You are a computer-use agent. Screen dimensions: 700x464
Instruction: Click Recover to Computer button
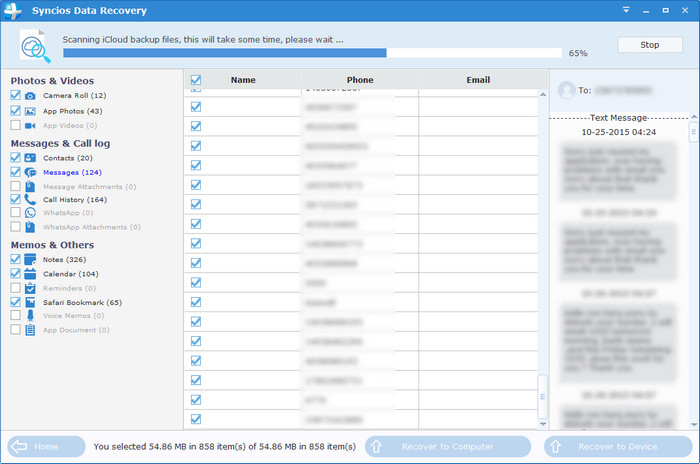click(448, 447)
